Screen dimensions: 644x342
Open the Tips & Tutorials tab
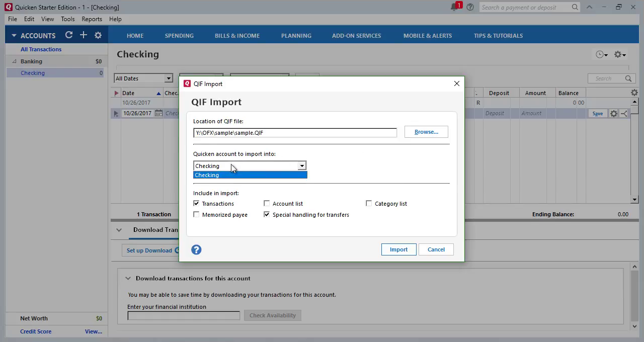498,36
